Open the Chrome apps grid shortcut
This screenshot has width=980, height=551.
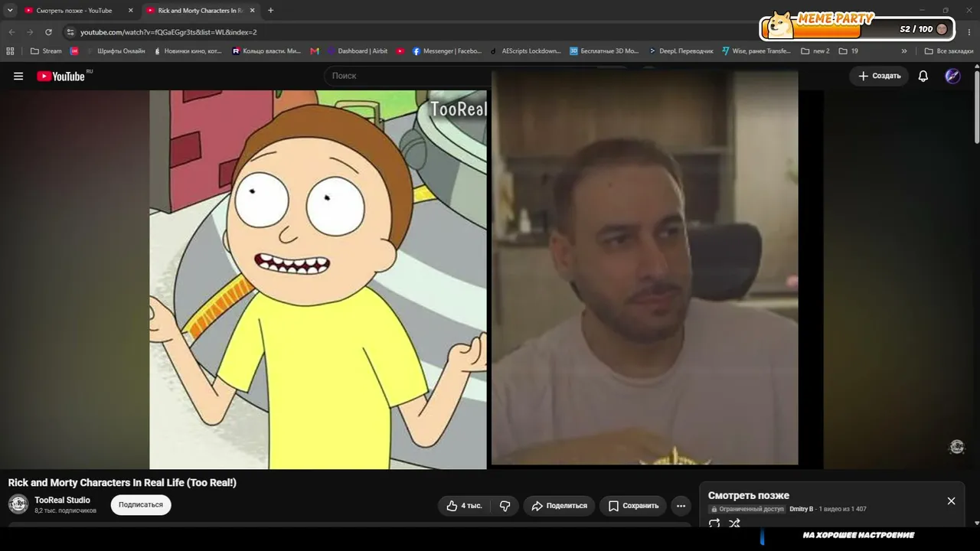(x=10, y=51)
